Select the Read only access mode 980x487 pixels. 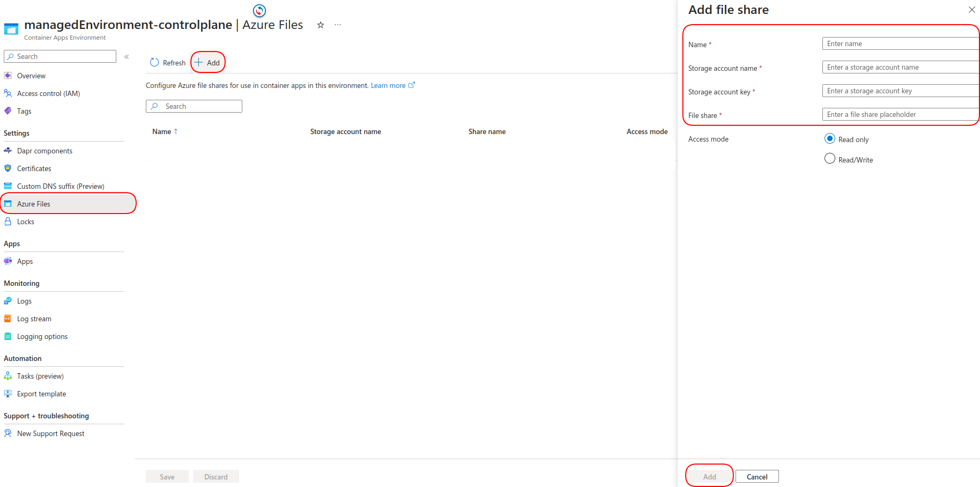[830, 138]
